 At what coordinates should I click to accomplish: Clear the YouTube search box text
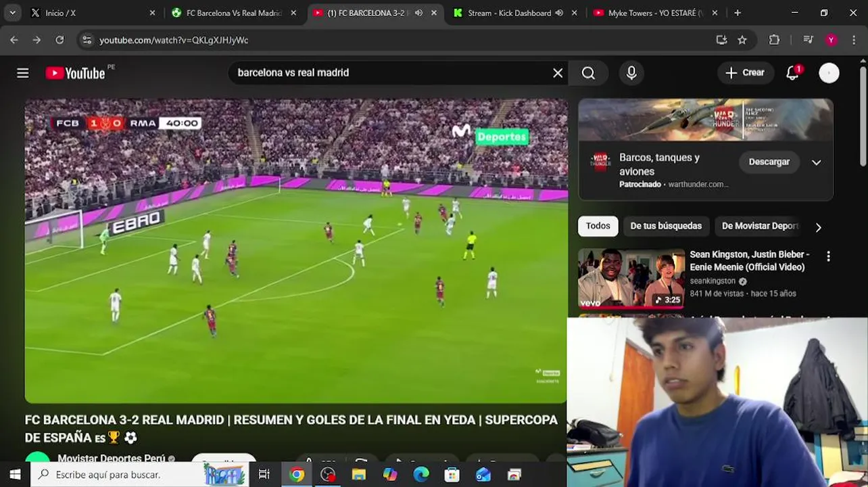pyautogui.click(x=558, y=73)
